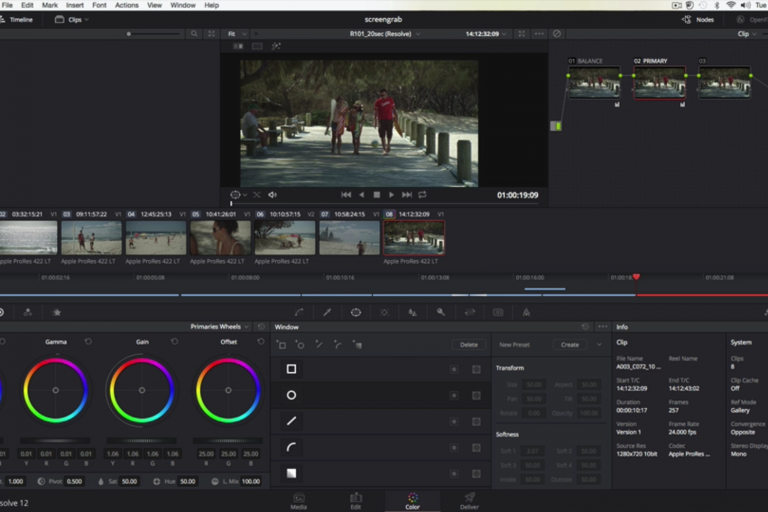Toggle loop playback in viewer
This screenshot has width=768, height=512.
click(x=422, y=195)
